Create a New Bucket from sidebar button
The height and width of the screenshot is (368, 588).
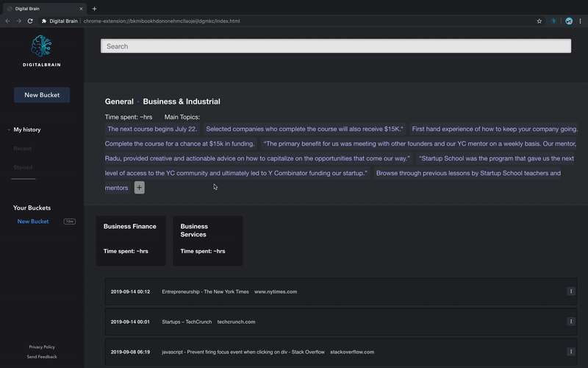(42, 95)
